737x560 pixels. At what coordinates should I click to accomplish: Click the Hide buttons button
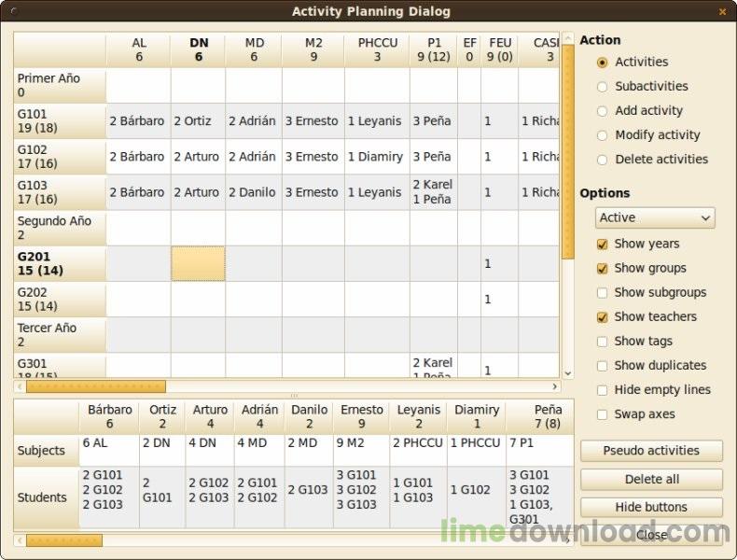click(651, 507)
